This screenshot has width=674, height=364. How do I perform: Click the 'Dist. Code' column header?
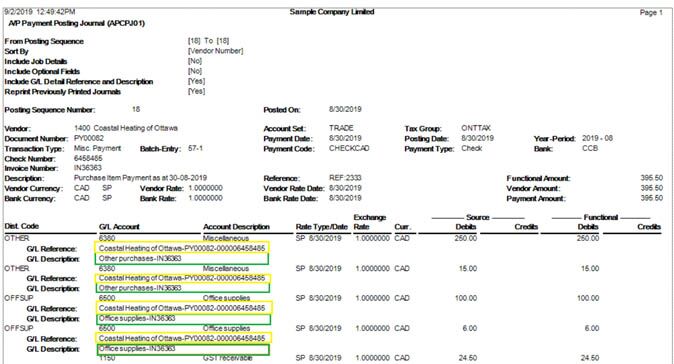(21, 226)
